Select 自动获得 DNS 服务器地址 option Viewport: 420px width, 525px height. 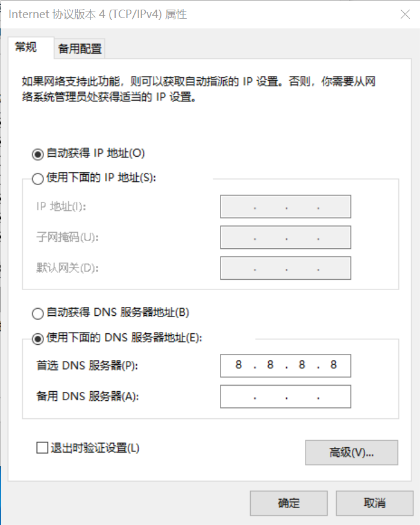coord(38,313)
